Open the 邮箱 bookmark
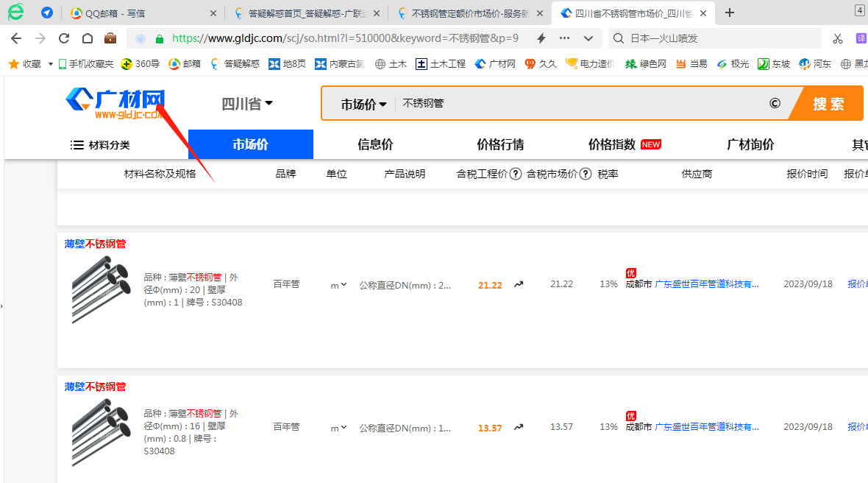Screen dimensions: 868x483 tap(185, 64)
